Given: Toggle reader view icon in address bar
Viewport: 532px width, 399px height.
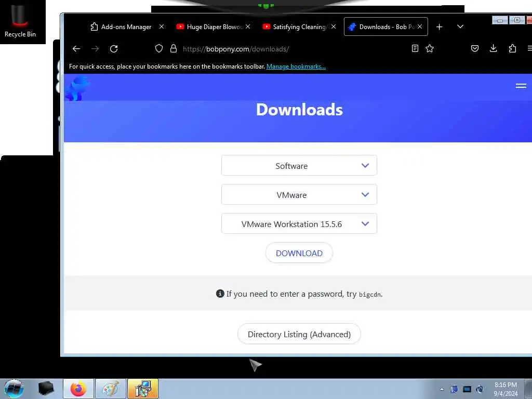Looking at the screenshot, I should [415, 48].
